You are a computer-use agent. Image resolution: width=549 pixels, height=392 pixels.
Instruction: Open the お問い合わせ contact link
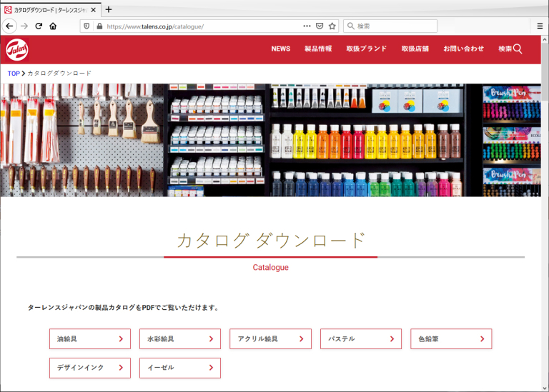tap(463, 49)
